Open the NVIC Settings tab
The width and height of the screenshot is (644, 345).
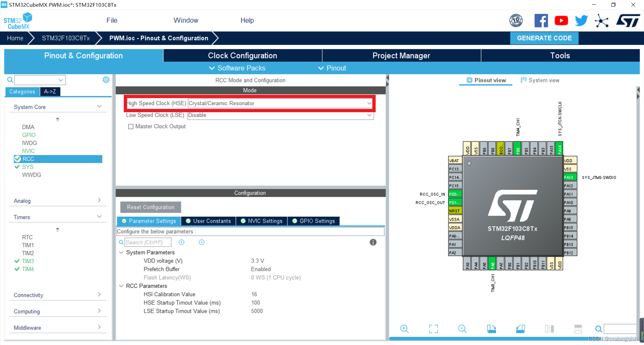[x=262, y=221]
